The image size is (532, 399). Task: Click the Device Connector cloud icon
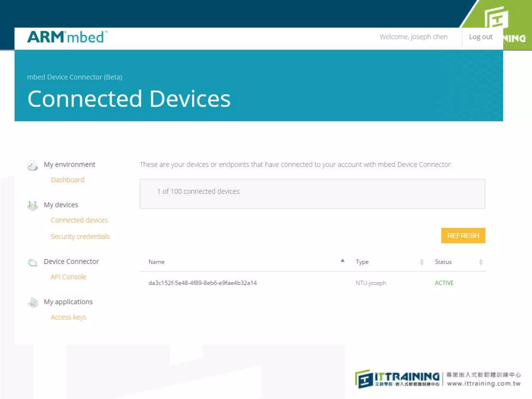33,262
